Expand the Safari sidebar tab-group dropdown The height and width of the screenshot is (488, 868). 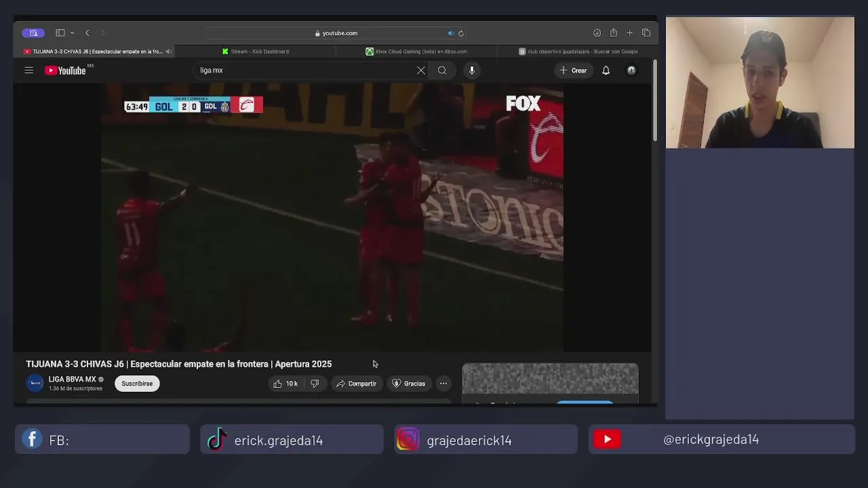(x=73, y=33)
